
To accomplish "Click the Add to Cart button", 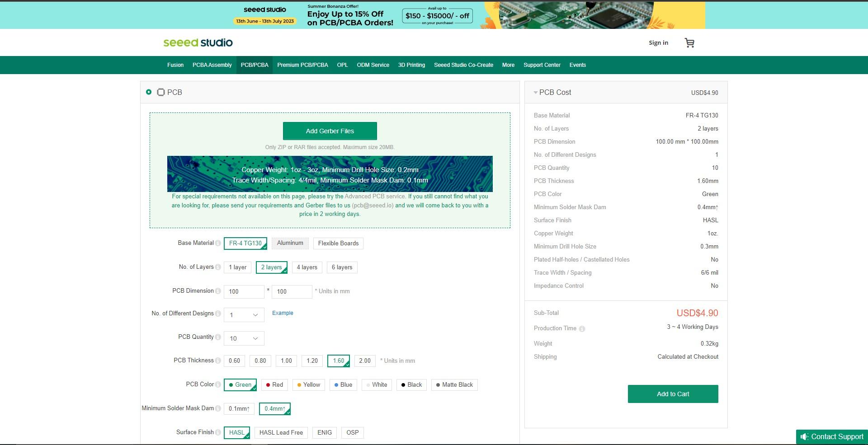I will [673, 394].
